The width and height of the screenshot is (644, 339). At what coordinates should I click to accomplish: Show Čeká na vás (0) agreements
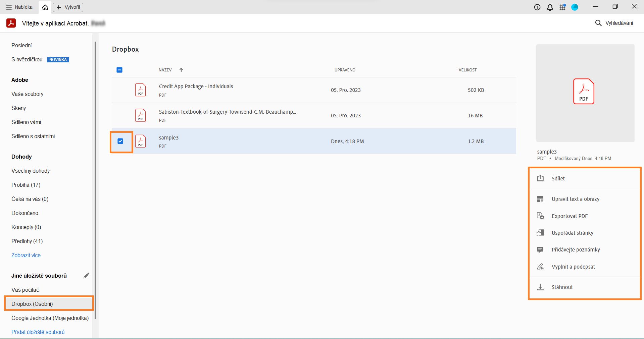[x=30, y=199]
